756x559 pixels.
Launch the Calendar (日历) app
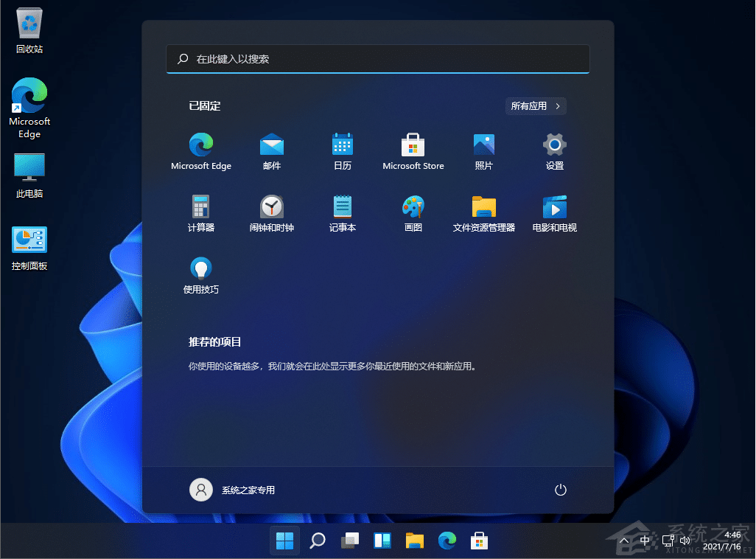pyautogui.click(x=342, y=151)
